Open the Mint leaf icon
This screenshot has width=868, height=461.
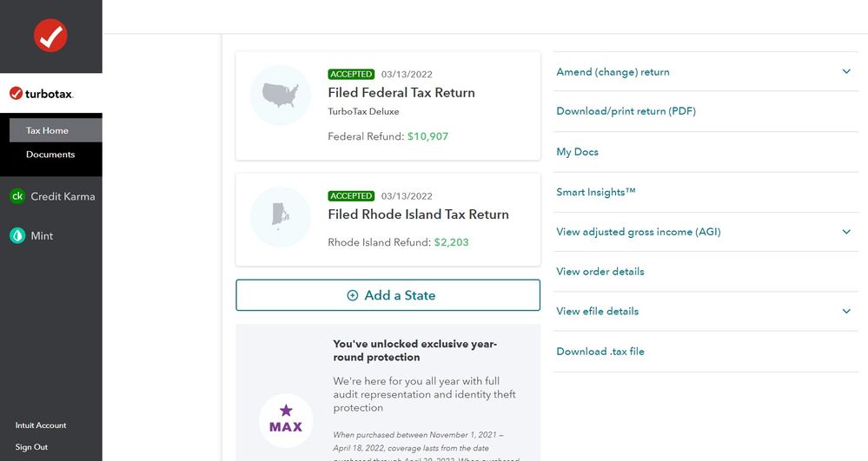(x=17, y=236)
